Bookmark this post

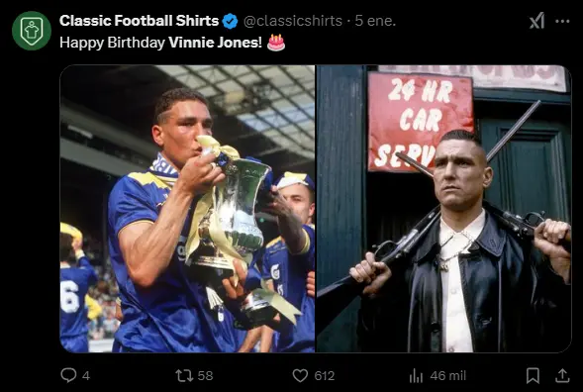coord(533,375)
